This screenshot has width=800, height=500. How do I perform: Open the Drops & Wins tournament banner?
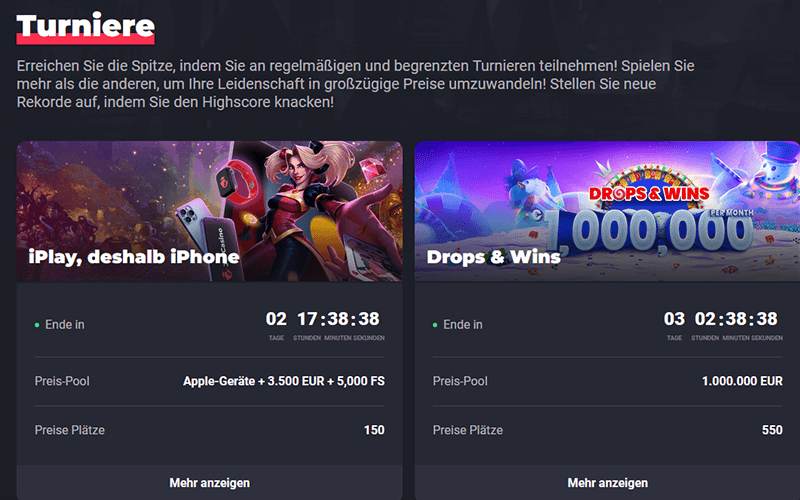pyautogui.click(x=607, y=211)
